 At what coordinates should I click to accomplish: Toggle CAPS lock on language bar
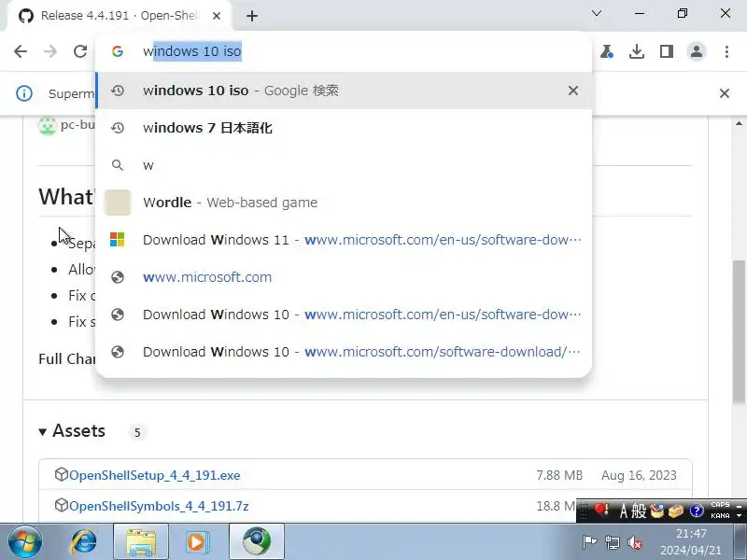coord(720,504)
